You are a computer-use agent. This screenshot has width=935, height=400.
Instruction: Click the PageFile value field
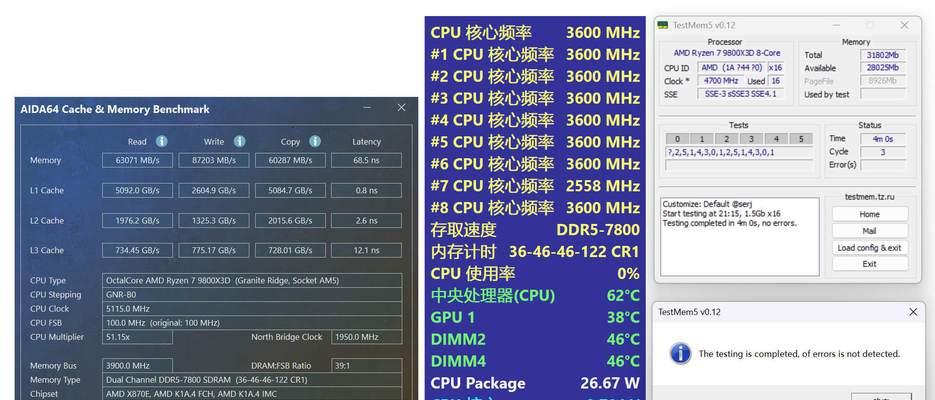coord(883,81)
